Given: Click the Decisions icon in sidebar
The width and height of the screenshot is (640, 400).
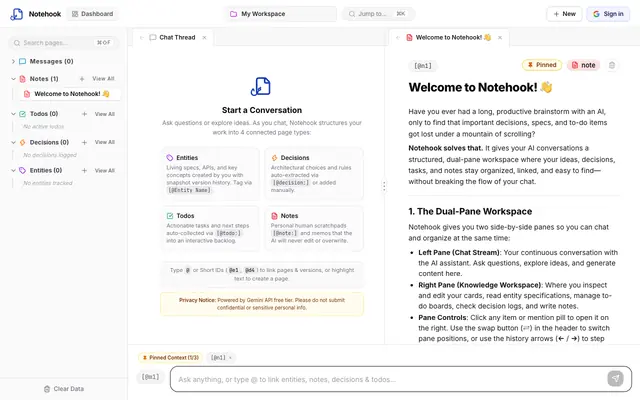Looking at the screenshot, I should click(22, 142).
